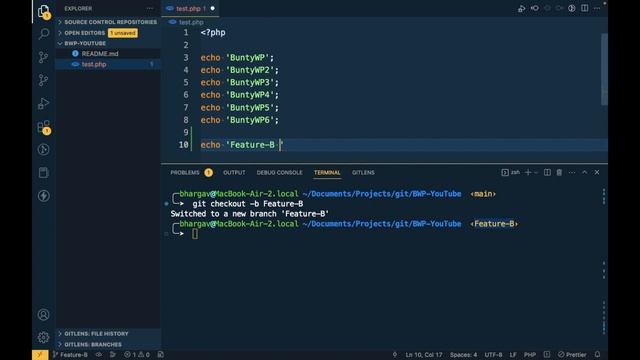640x360 pixels.
Task: Click the file icon next to warnings count in status bar
Action: pos(161,355)
